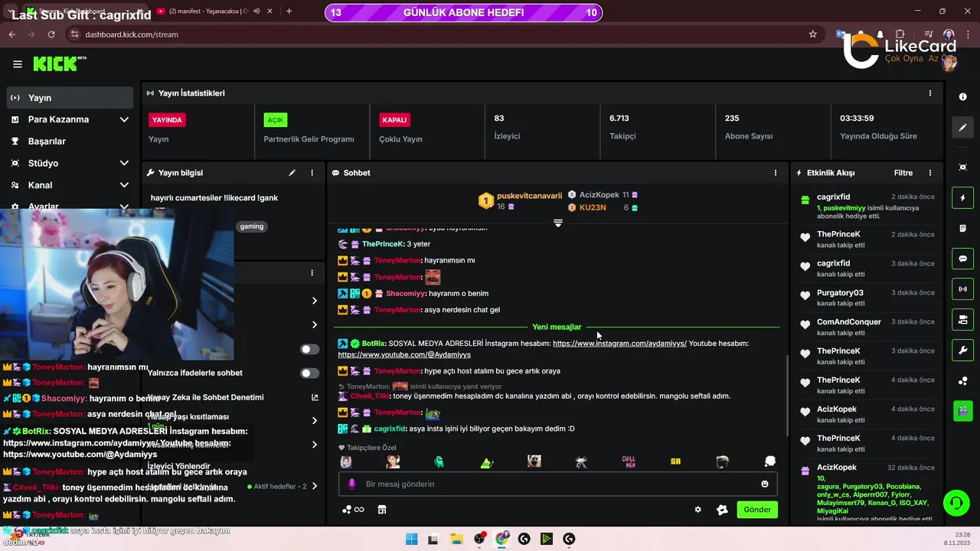Open the Instagram aydamiyys link in chat

619,344
